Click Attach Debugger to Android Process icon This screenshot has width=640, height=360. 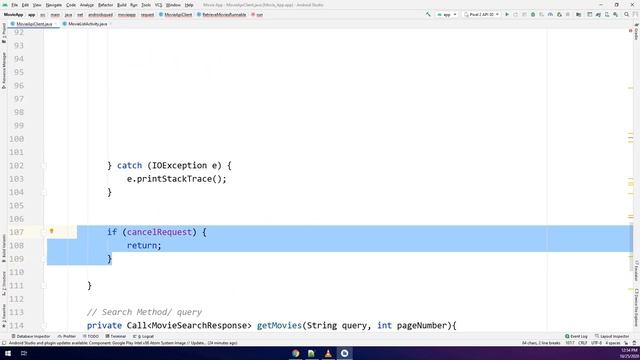point(559,14)
